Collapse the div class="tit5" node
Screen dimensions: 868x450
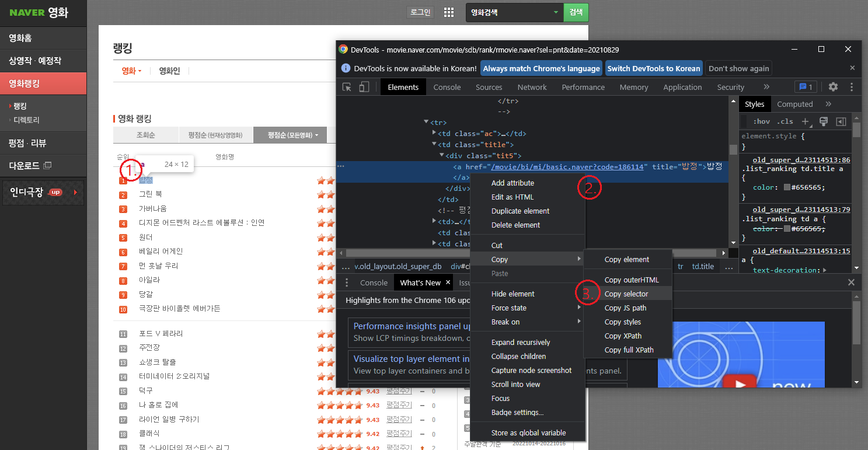tap(442, 155)
